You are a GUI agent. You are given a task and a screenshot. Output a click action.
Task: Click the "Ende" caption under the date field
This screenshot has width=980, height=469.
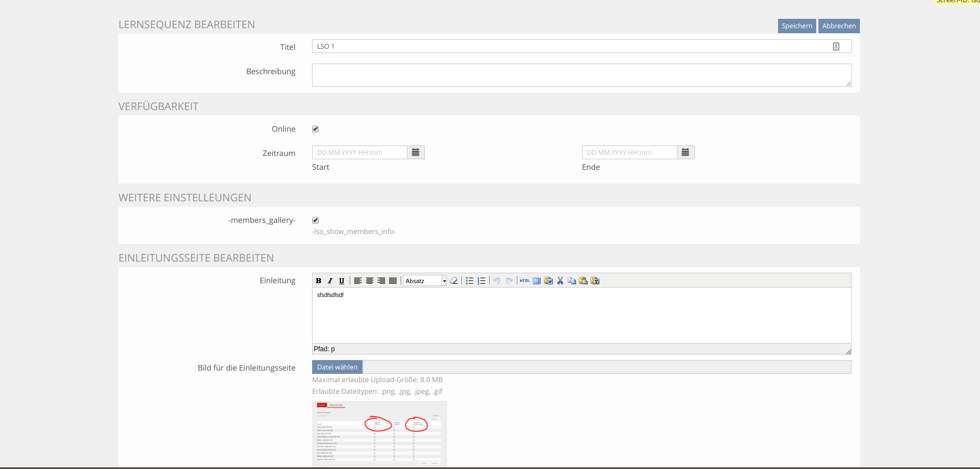(591, 167)
